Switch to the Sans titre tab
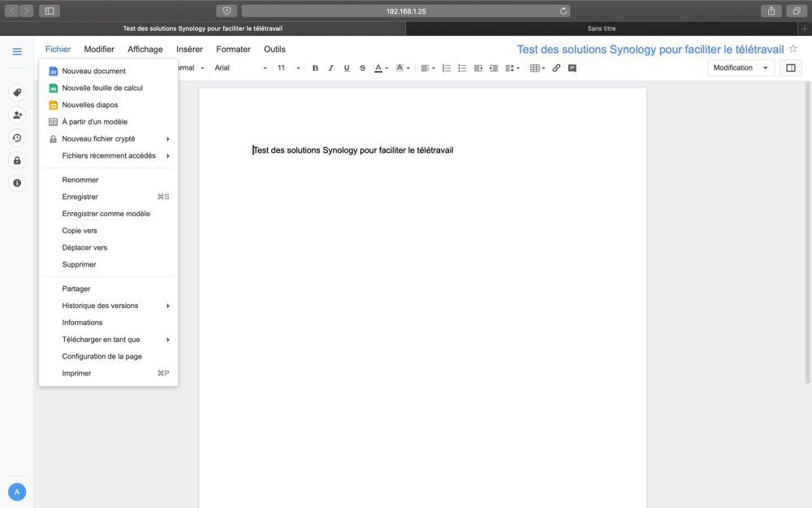812x508 pixels. click(x=602, y=28)
